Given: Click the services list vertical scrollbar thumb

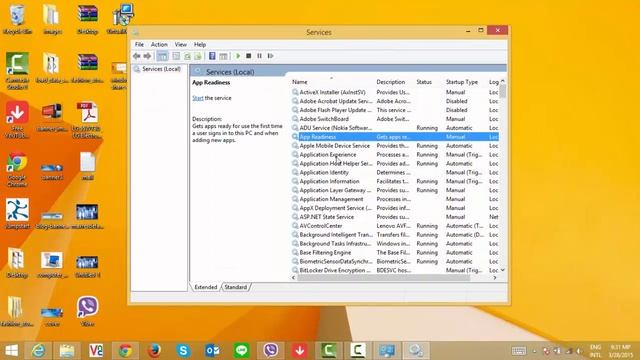Looking at the screenshot, I should tap(503, 91).
